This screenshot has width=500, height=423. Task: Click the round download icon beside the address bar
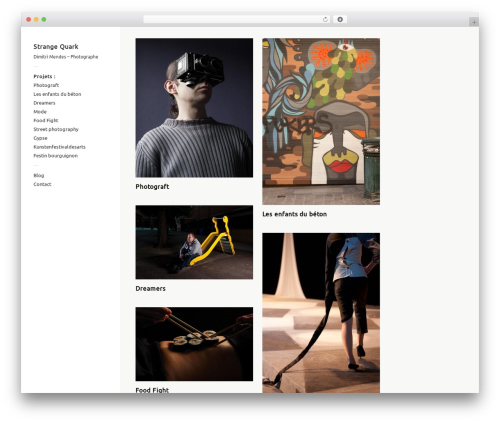(x=340, y=20)
